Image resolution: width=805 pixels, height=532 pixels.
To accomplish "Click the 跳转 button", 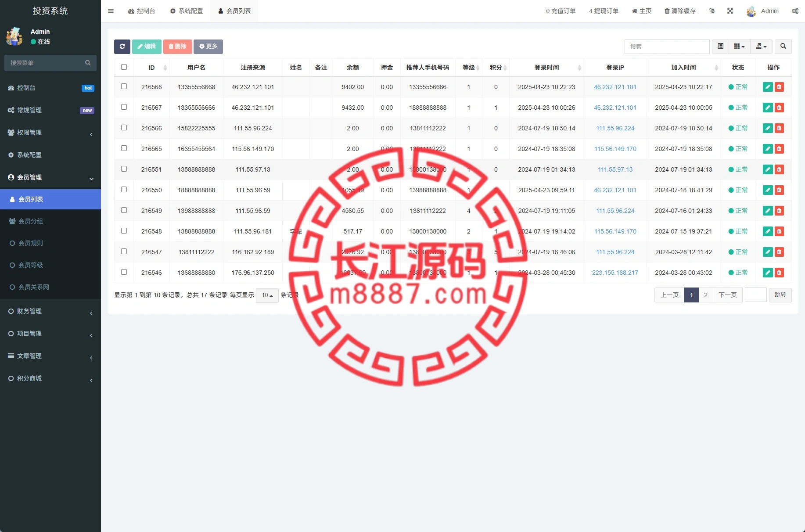I will pos(780,295).
